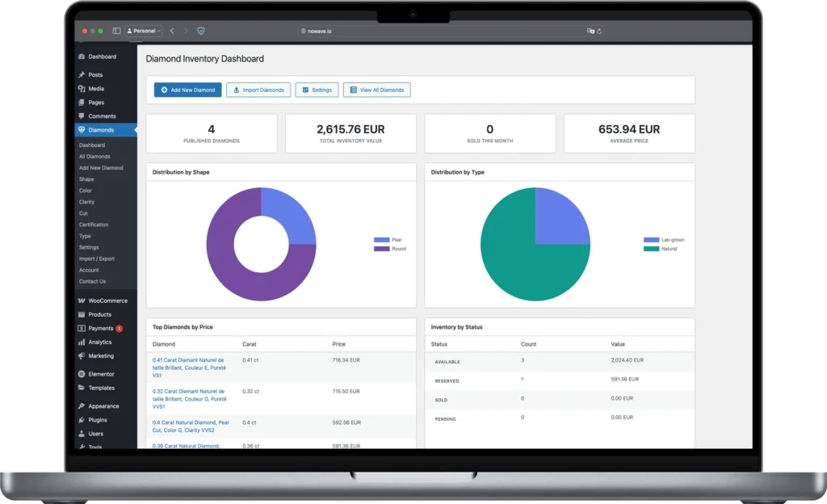This screenshot has width=827, height=504.
Task: Click the WooCommerce logo icon
Action: (x=82, y=300)
